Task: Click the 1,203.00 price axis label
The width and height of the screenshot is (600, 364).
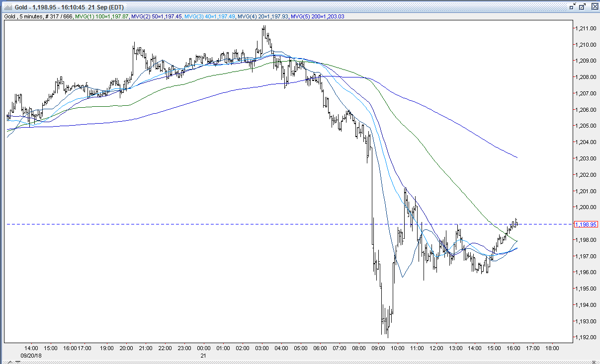Action: pos(586,158)
